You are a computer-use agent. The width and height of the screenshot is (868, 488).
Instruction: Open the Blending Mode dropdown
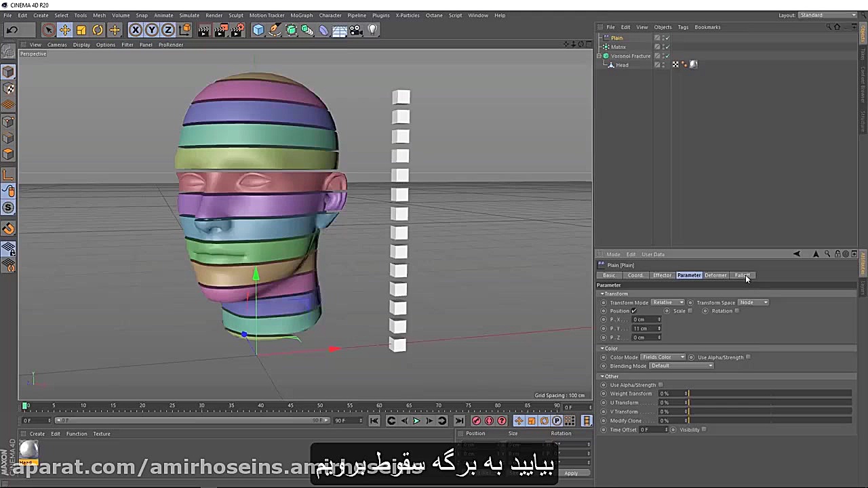coord(681,365)
